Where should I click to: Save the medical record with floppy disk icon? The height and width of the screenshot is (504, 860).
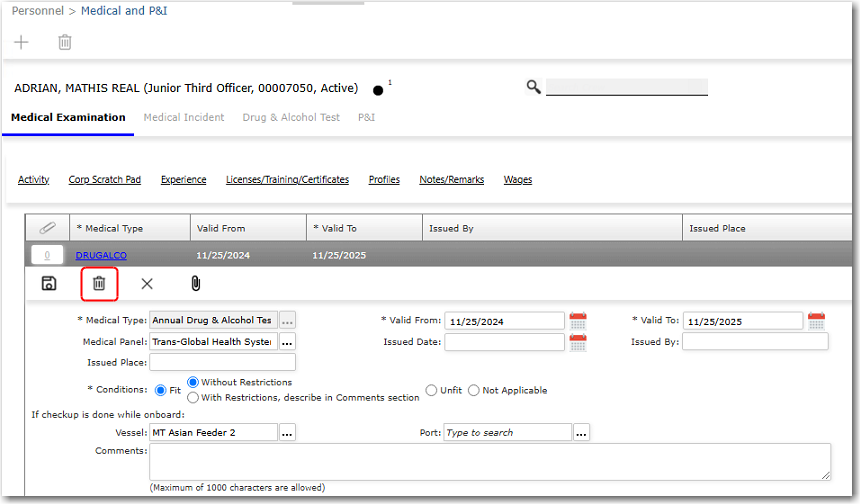pyautogui.click(x=49, y=284)
